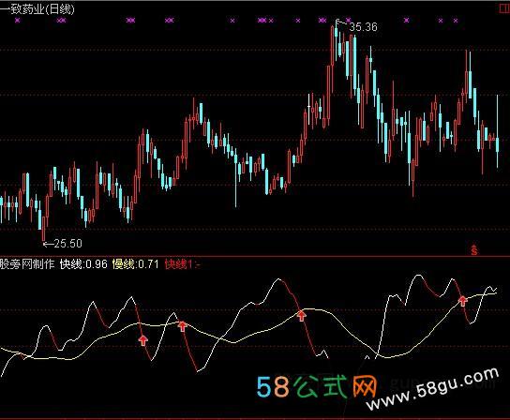
Task: Click the second red up-arrow signal near 快线 crossover
Action: pos(183,326)
